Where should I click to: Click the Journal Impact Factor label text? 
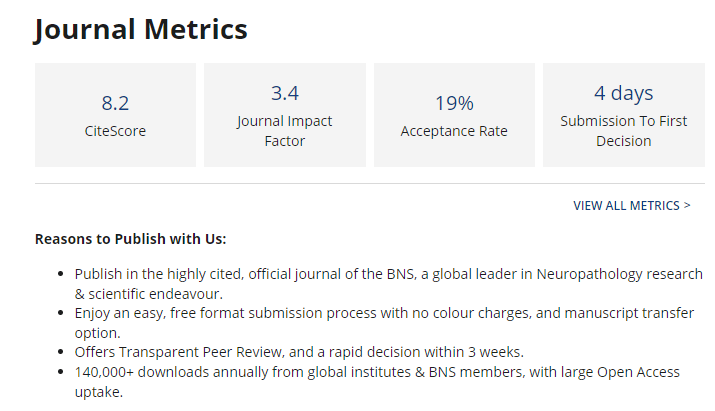[285, 131]
